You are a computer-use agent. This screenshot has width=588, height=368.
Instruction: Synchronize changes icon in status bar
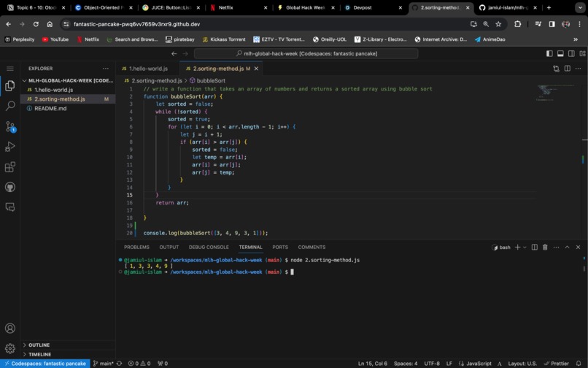pos(119,363)
